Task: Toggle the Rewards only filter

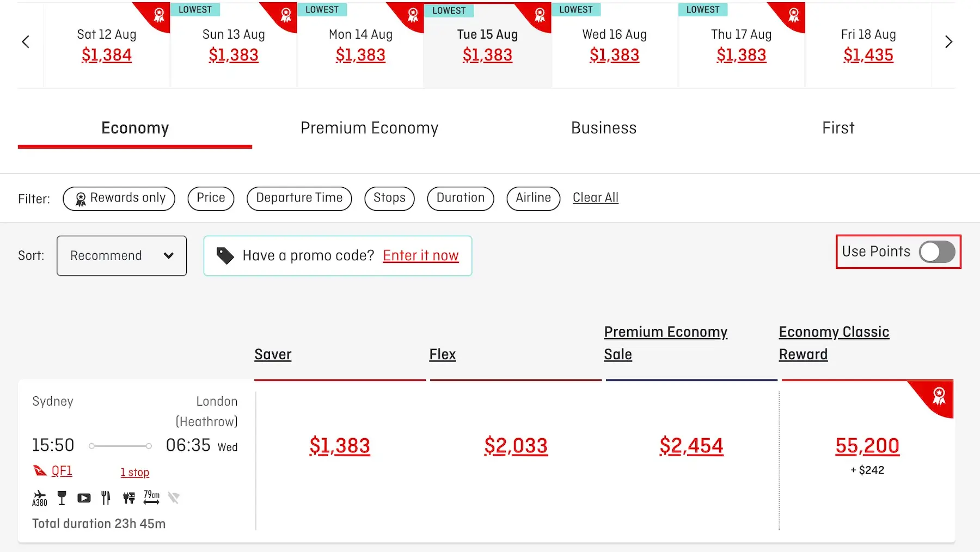Action: (119, 198)
